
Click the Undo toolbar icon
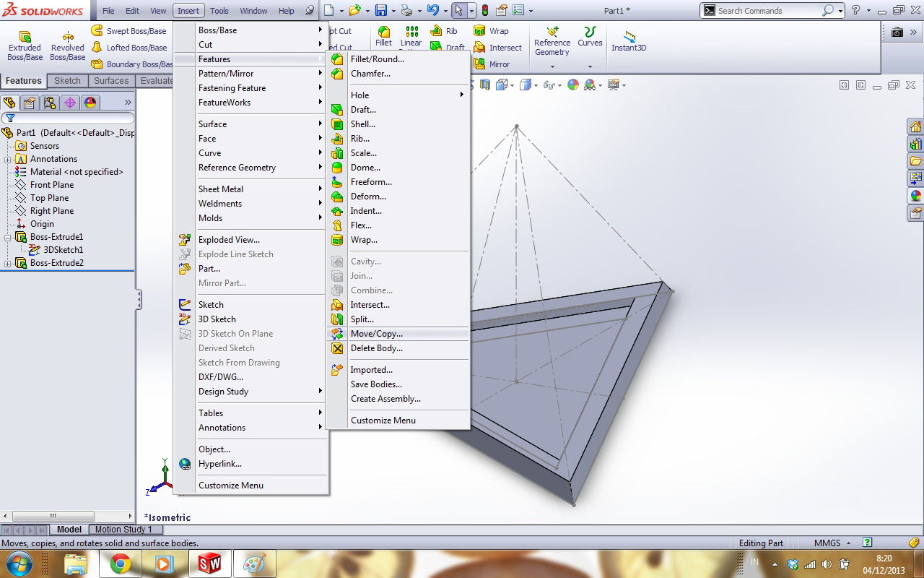coord(432,11)
